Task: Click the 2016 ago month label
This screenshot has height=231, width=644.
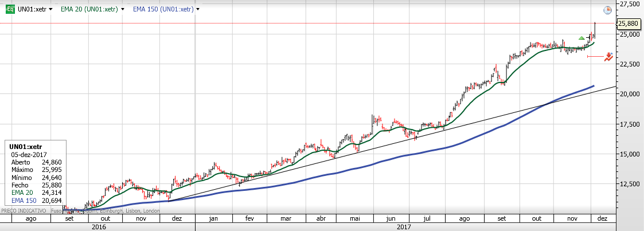Action: [x=31, y=219]
